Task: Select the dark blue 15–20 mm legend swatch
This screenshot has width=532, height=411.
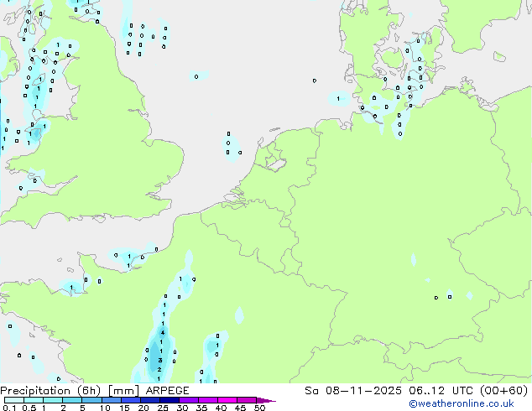Action: click(133, 401)
